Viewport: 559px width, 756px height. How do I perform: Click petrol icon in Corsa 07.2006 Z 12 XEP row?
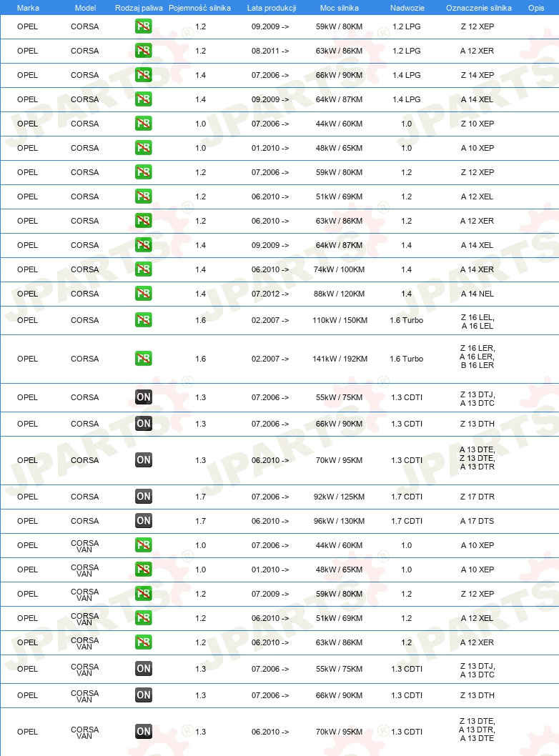143,172
